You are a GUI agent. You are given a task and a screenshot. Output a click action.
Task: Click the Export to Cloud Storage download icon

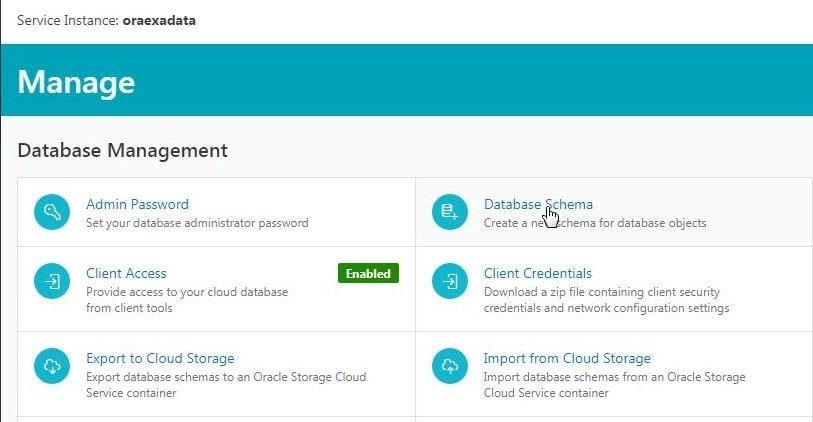pyautogui.click(x=52, y=366)
